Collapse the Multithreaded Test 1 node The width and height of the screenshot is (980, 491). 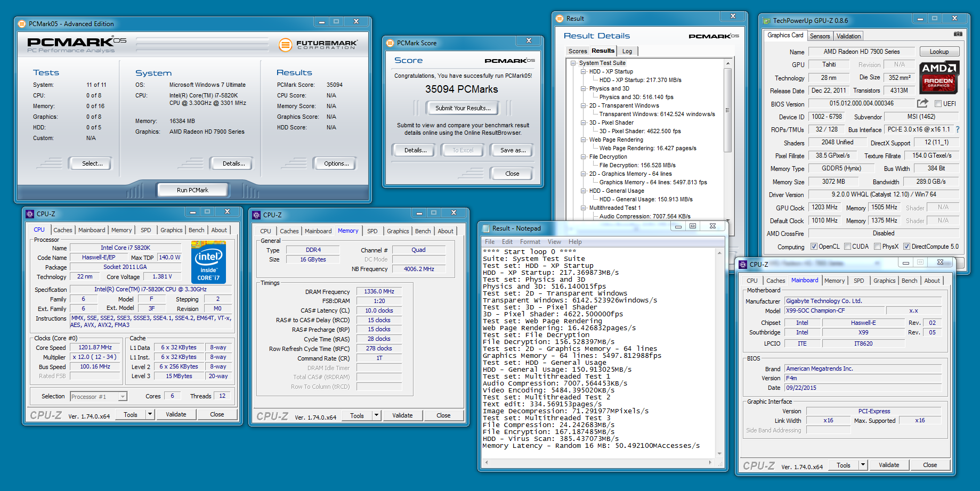pyautogui.click(x=584, y=208)
